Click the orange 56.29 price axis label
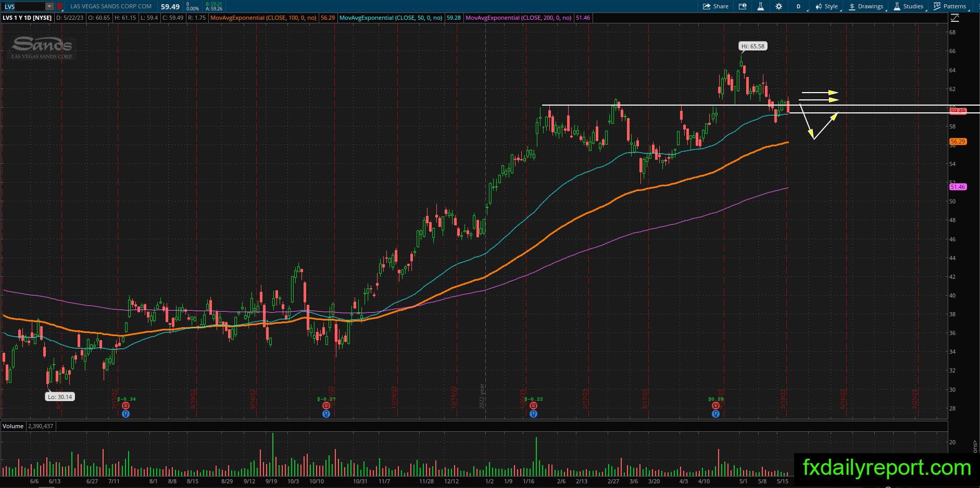Screen dimensions: 980x488 958,142
